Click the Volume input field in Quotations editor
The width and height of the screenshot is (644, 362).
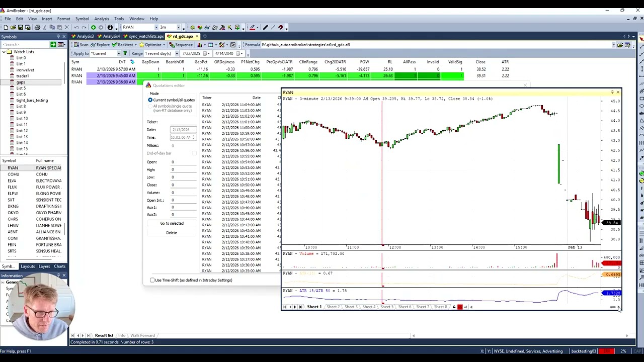pyautogui.click(x=183, y=193)
